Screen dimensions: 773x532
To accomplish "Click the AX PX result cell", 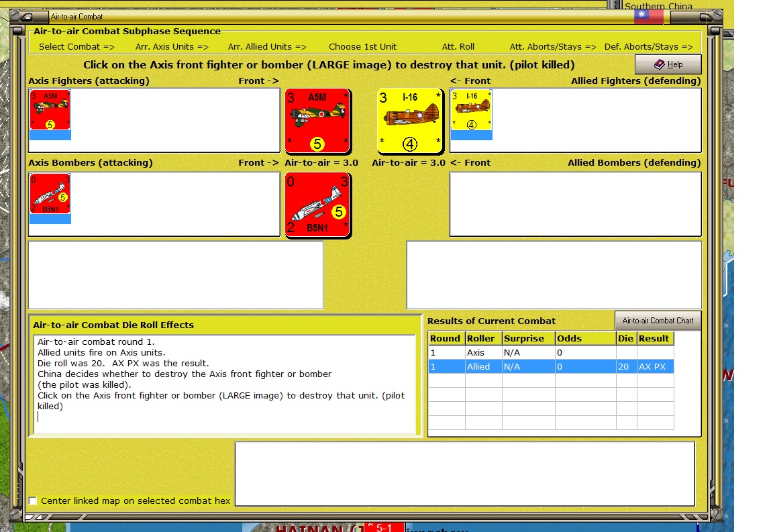I will [x=655, y=366].
